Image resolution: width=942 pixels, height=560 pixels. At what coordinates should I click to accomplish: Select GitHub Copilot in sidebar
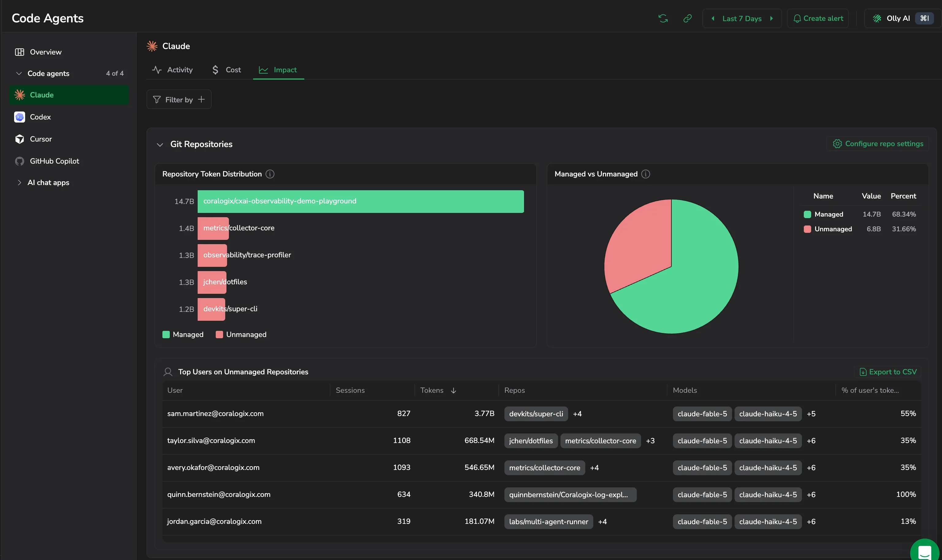[x=69, y=161]
